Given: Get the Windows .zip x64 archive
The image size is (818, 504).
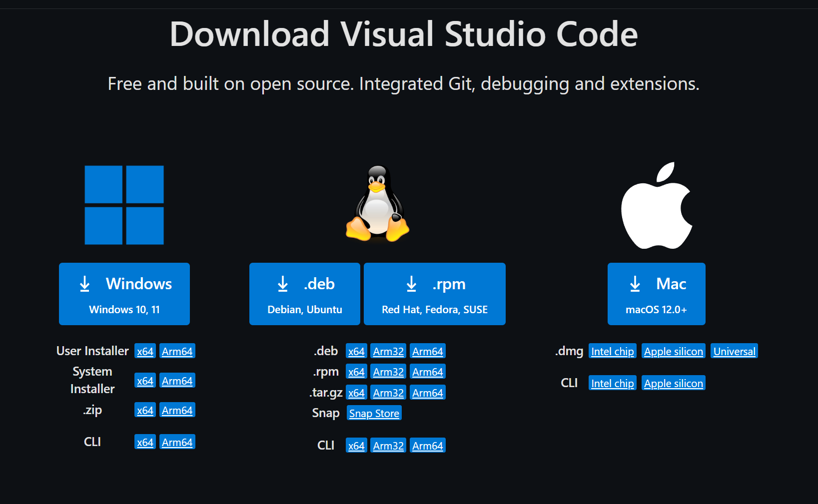Looking at the screenshot, I should [145, 410].
